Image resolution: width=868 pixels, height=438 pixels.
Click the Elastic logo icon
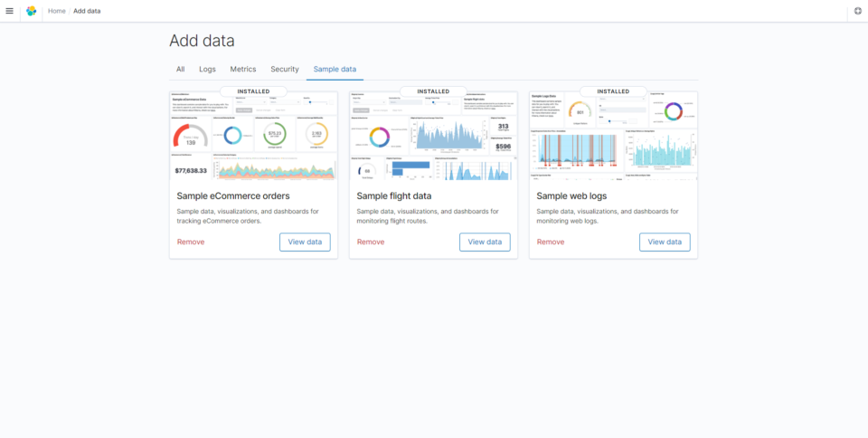click(x=32, y=11)
